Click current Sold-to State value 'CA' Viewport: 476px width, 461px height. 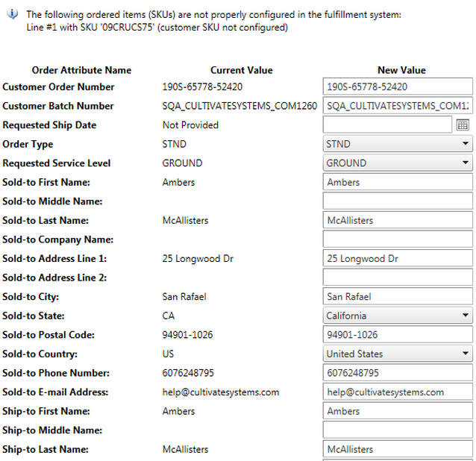pyautogui.click(x=169, y=316)
